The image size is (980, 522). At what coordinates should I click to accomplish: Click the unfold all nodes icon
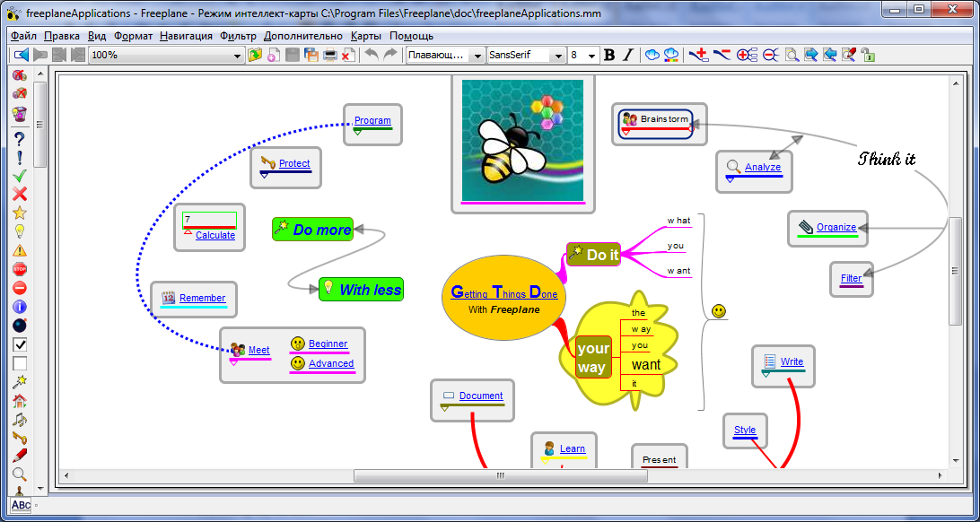[x=747, y=55]
